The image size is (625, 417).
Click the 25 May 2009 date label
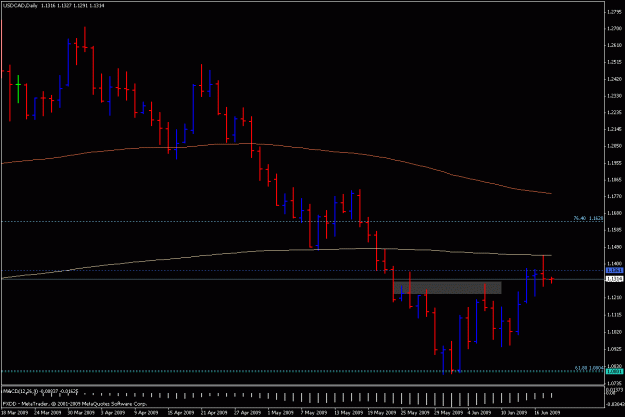coord(414,413)
